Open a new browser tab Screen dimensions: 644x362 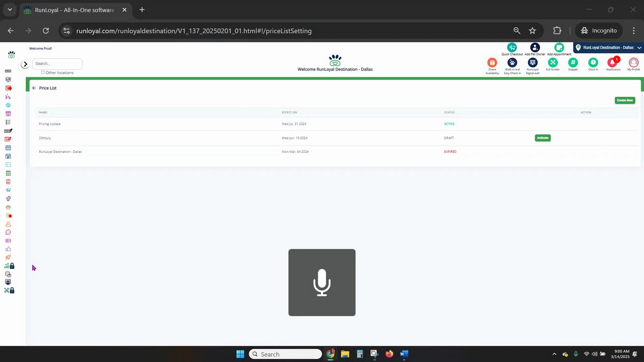[142, 10]
